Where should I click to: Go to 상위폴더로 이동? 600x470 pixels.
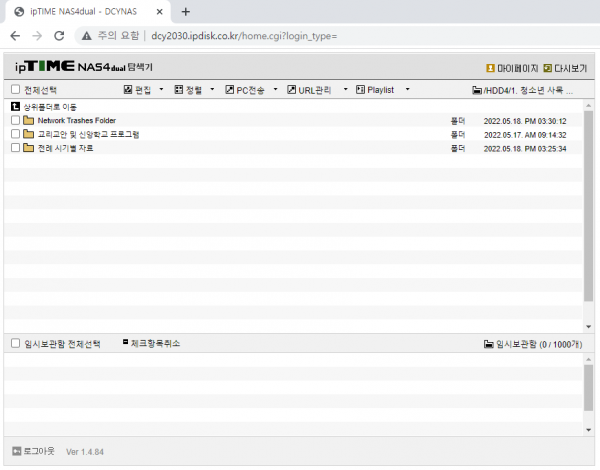50,107
